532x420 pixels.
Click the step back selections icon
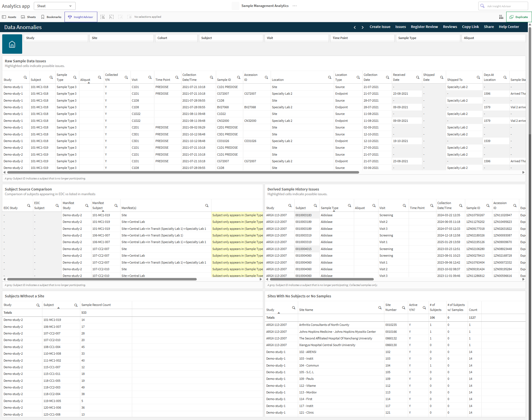point(111,17)
